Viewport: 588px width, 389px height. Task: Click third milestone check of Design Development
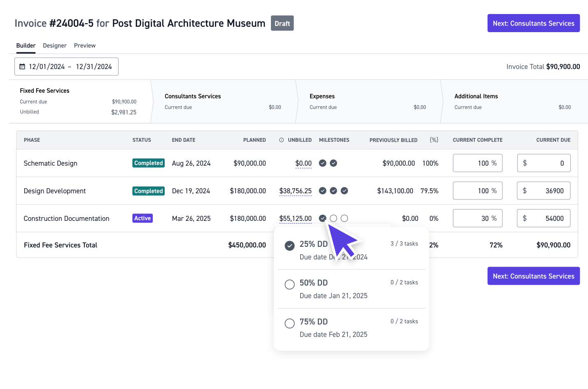click(344, 191)
